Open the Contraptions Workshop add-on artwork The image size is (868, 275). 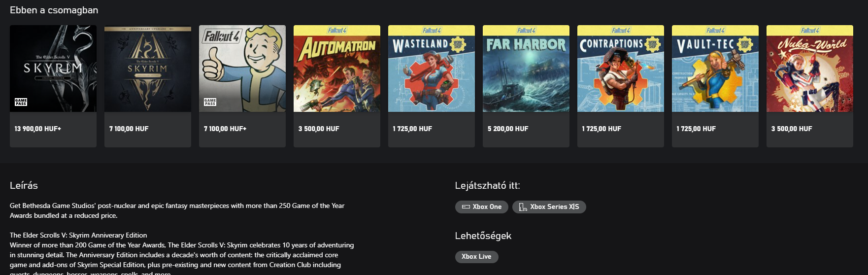click(621, 69)
